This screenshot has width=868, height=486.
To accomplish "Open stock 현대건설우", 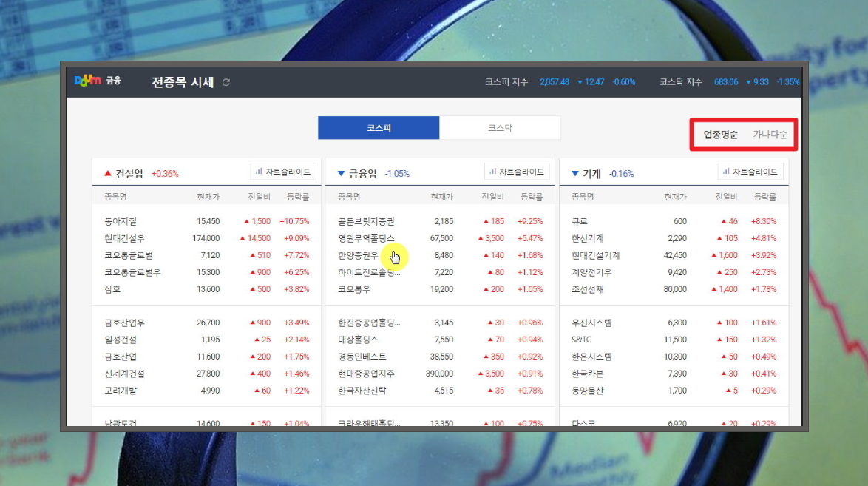I will click(124, 238).
